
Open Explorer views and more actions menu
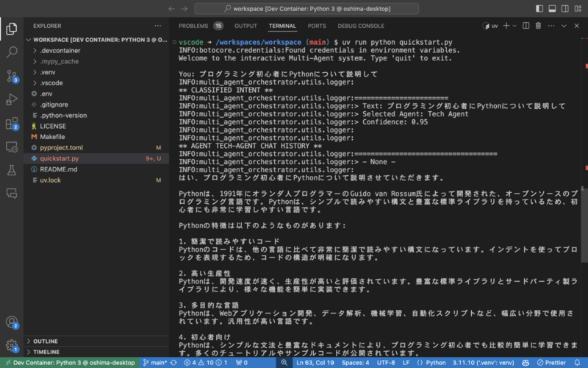(157, 26)
